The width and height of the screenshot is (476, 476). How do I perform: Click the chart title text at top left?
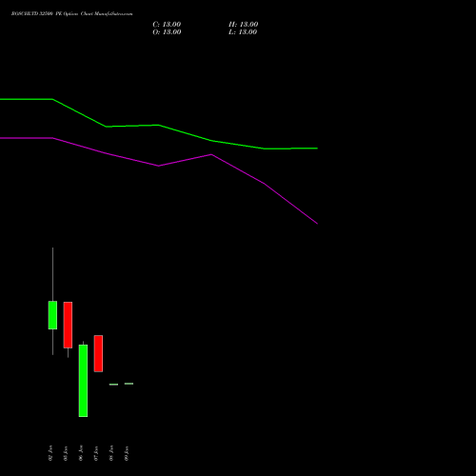72,14
